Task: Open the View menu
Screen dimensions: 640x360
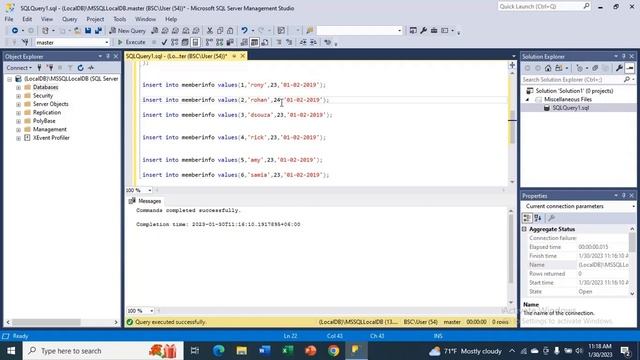Action: tap(47, 19)
